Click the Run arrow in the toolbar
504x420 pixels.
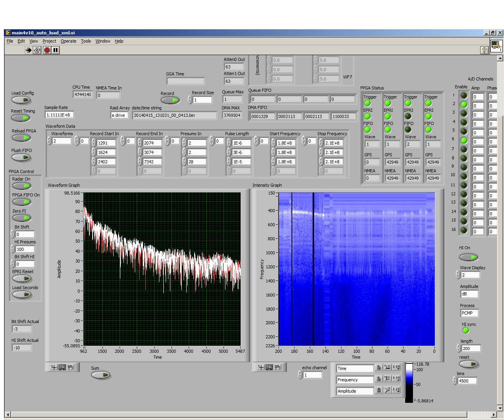[x=29, y=50]
